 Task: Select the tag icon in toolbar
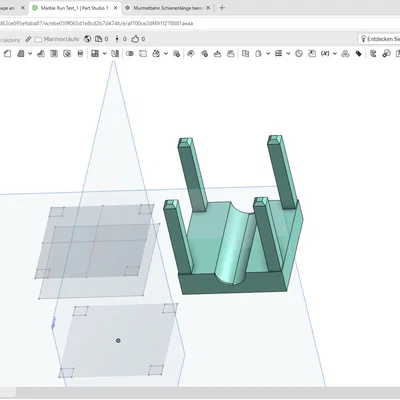tap(359, 54)
